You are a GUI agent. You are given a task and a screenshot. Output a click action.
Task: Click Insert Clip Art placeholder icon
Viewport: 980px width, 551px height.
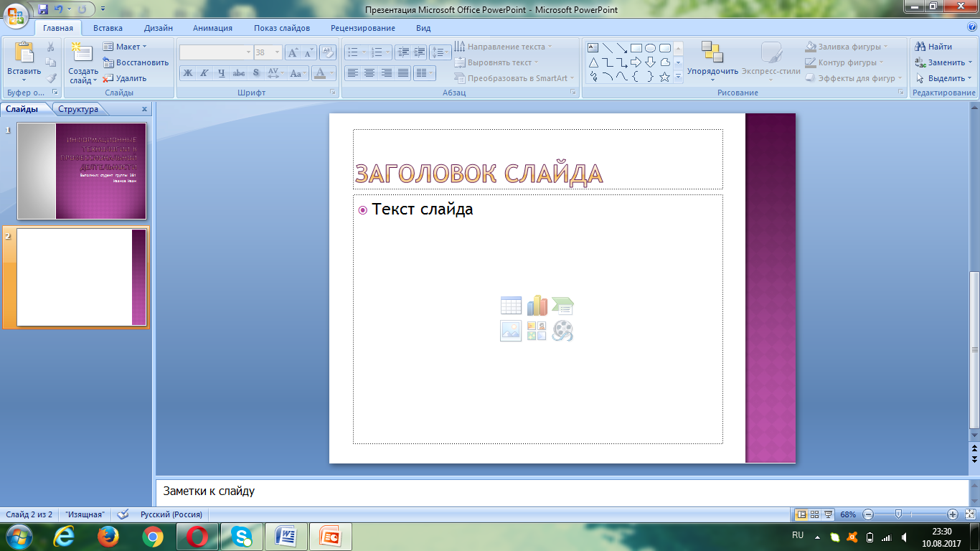(x=537, y=331)
